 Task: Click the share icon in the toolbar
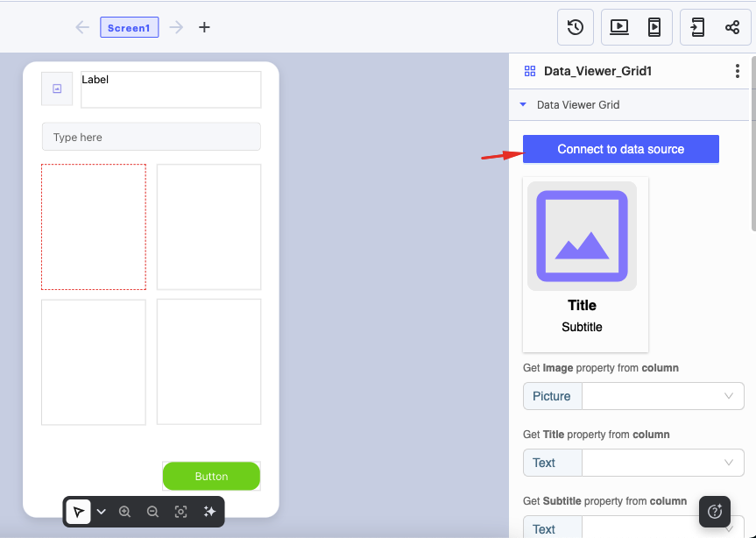click(734, 26)
